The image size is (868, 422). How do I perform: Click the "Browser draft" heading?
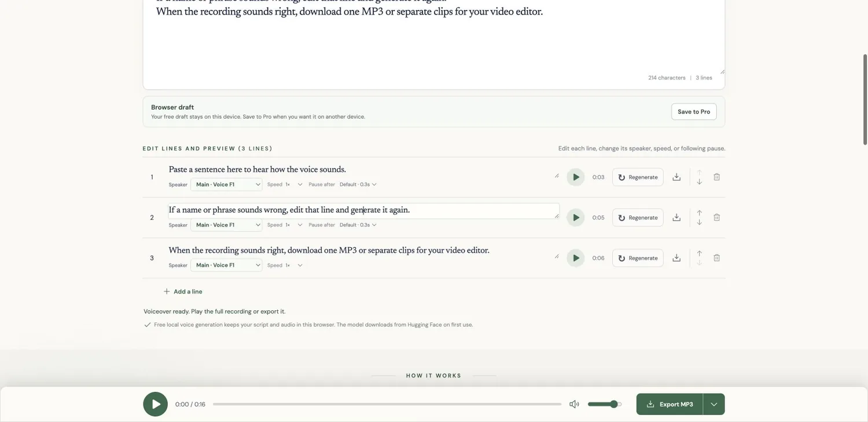(172, 107)
